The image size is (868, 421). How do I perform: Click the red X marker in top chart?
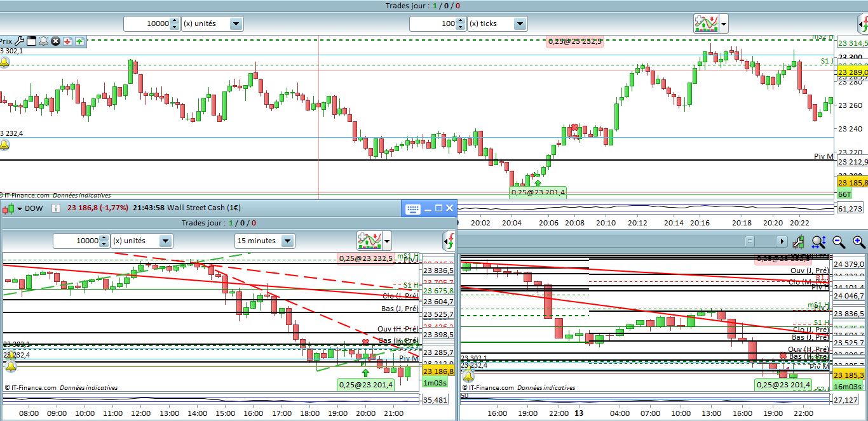click(x=575, y=128)
